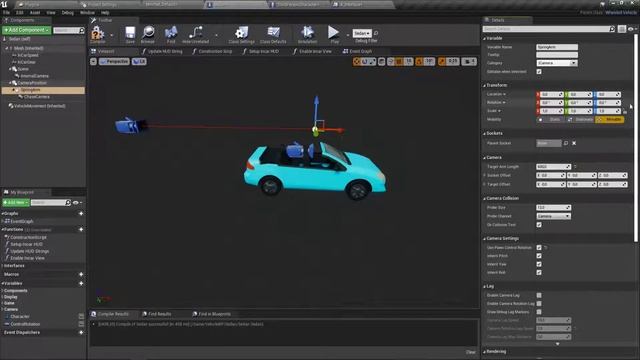Image resolution: width=640 pixels, height=360 pixels.
Task: Set Mobility to Movable
Action: (609, 120)
